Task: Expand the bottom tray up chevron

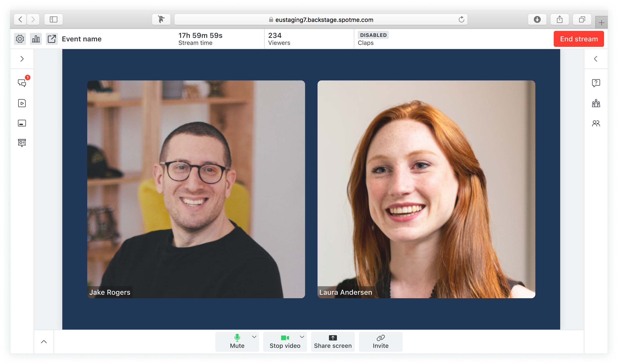Action: click(44, 342)
